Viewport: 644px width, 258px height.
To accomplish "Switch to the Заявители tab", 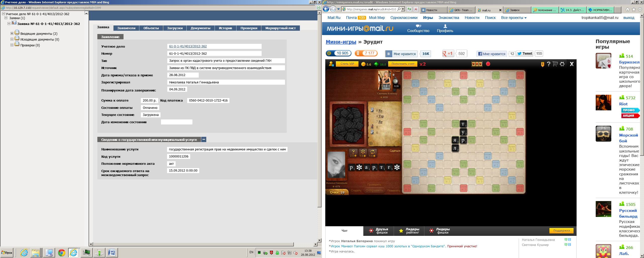I will pyautogui.click(x=126, y=28).
